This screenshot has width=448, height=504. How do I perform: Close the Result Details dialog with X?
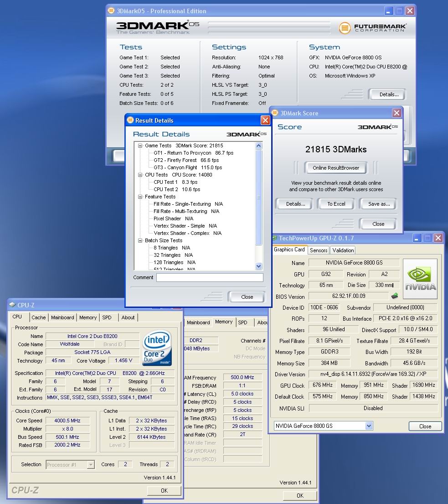tap(265, 120)
